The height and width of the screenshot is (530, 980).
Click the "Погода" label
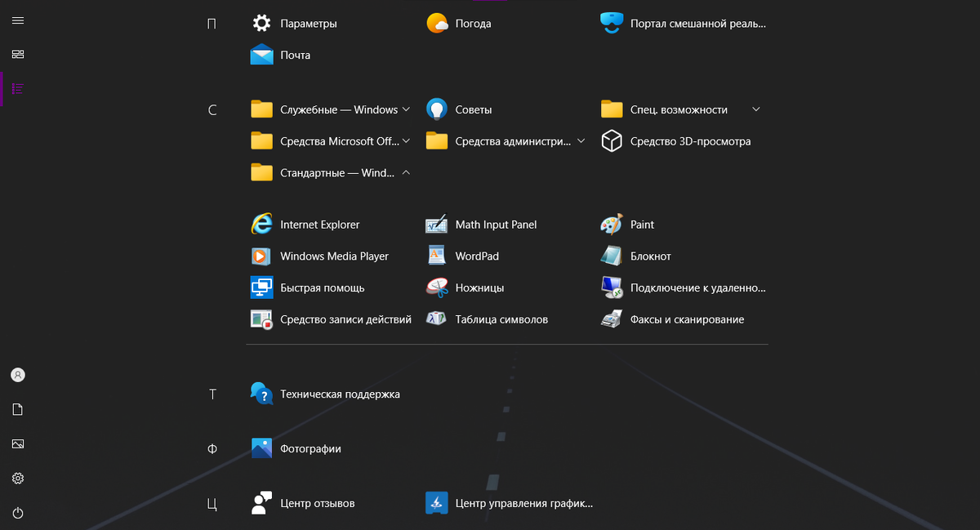[x=474, y=24]
